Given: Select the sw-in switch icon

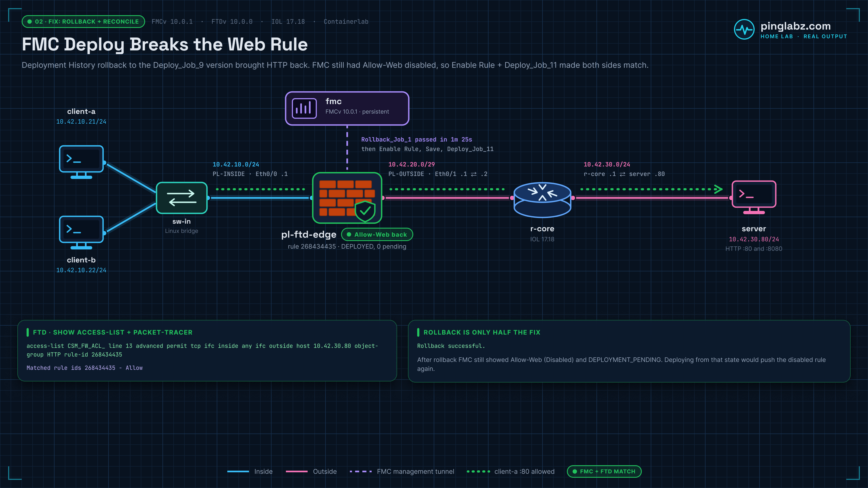Looking at the screenshot, I should pyautogui.click(x=182, y=198).
